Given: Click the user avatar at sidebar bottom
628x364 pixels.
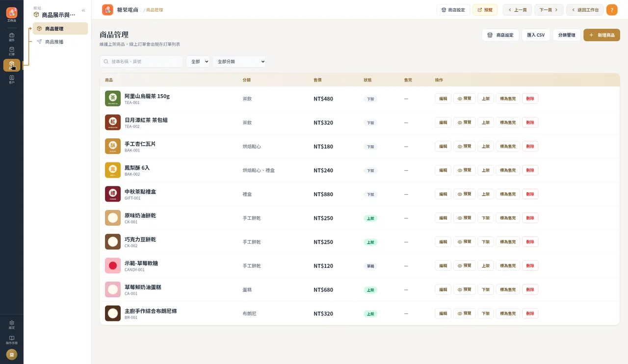Looking at the screenshot, I should [12, 354].
